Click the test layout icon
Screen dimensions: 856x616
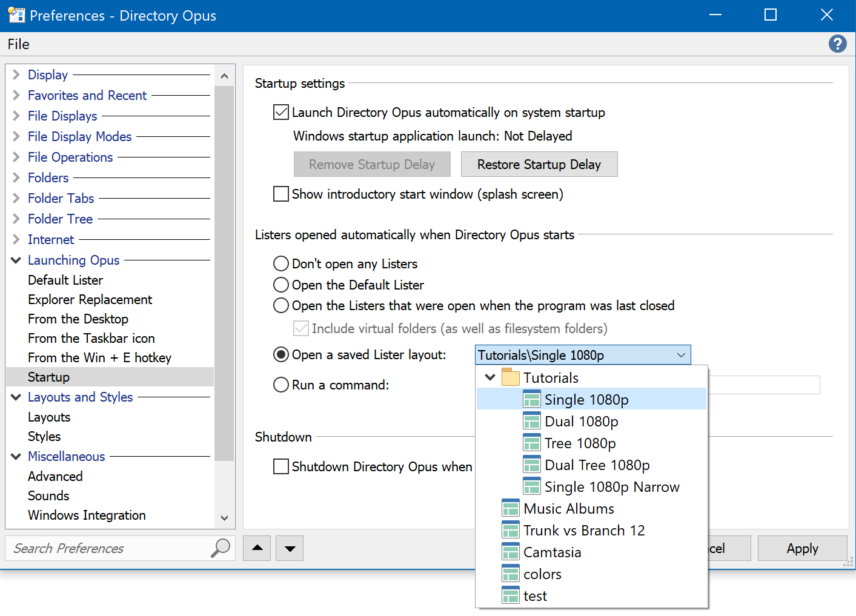[x=511, y=595]
